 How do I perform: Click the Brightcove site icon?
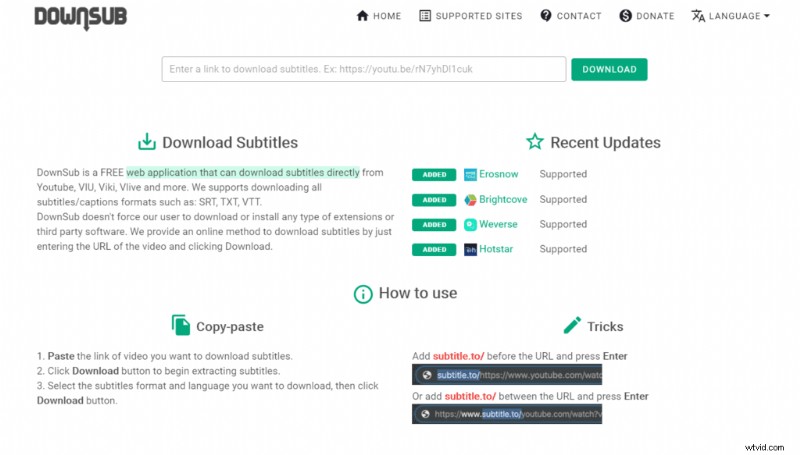coord(470,199)
